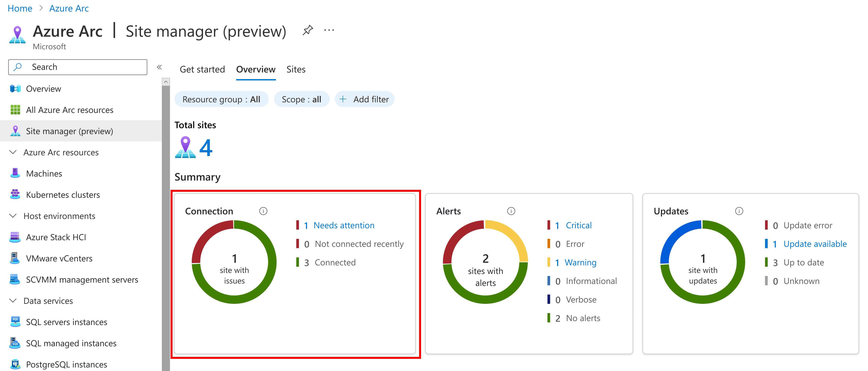Click the Connection info icon
The height and width of the screenshot is (371, 868).
[x=263, y=211]
